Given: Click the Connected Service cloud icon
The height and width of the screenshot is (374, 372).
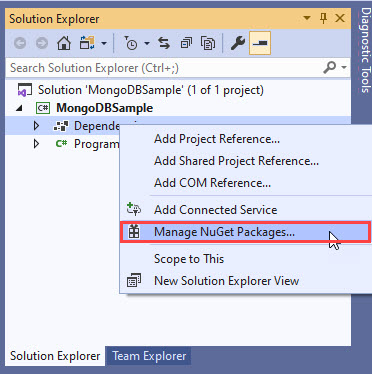Looking at the screenshot, I should 134,209.
